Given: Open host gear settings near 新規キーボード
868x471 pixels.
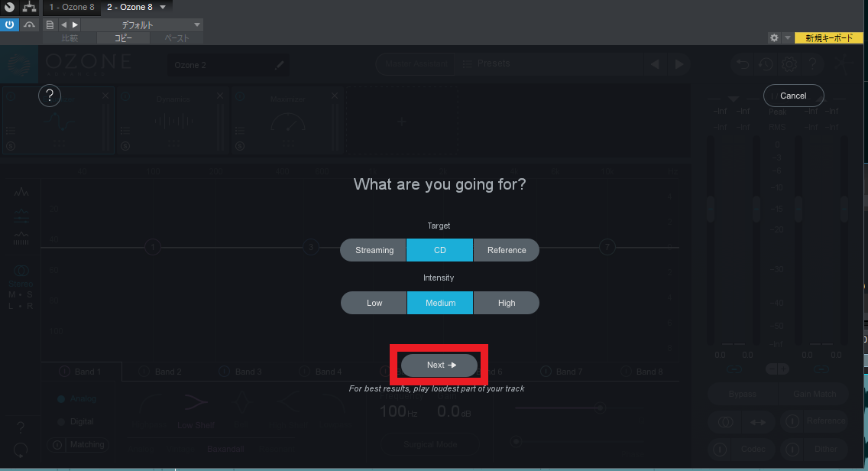Looking at the screenshot, I should (774, 37).
